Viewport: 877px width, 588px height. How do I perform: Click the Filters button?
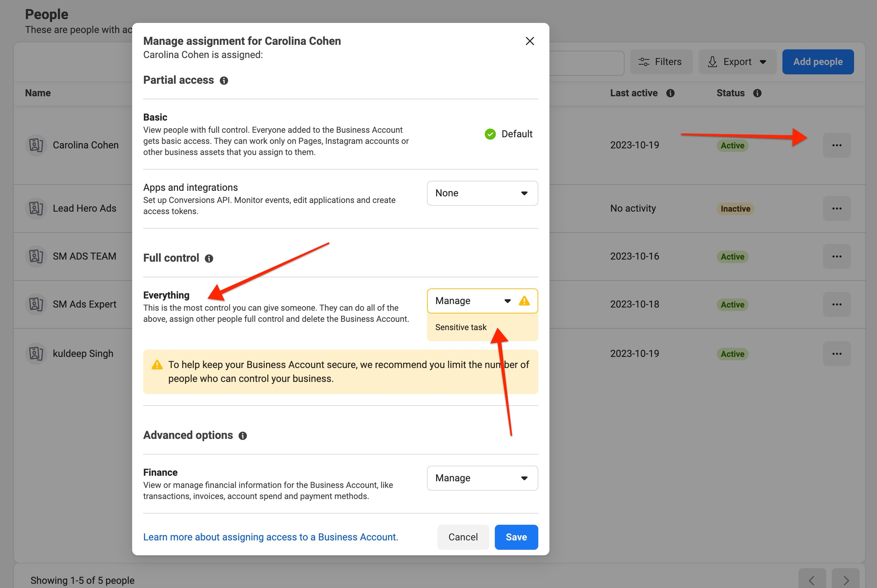pyautogui.click(x=661, y=62)
